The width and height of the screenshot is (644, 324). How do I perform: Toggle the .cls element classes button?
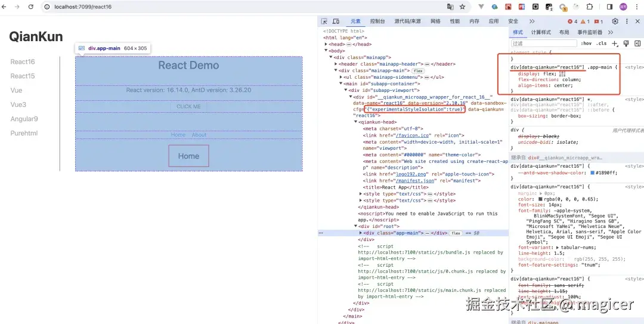601,43
